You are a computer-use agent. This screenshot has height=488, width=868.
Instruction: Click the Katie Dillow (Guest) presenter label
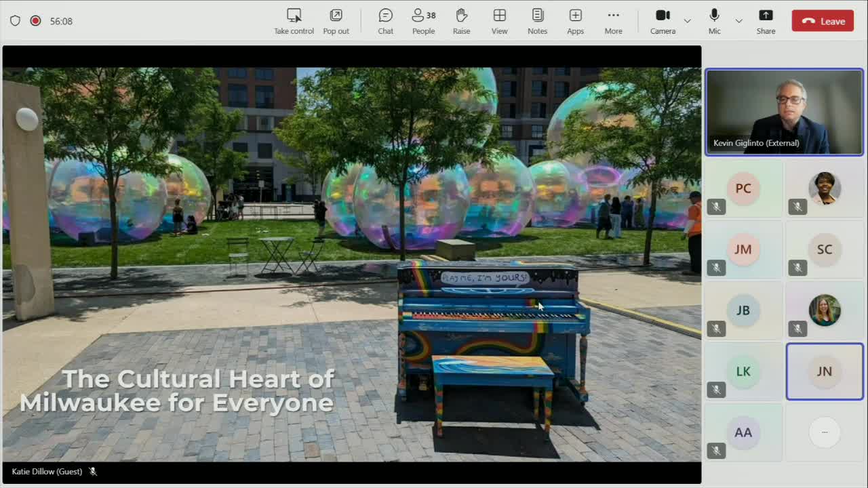(47, 472)
